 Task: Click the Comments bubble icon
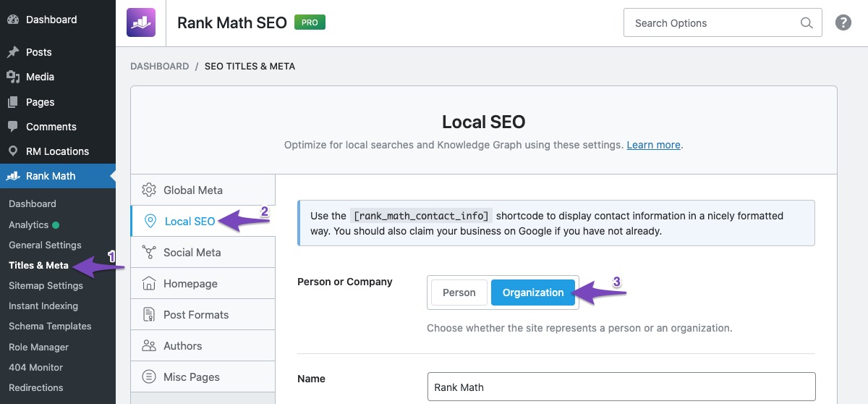pyautogui.click(x=13, y=127)
